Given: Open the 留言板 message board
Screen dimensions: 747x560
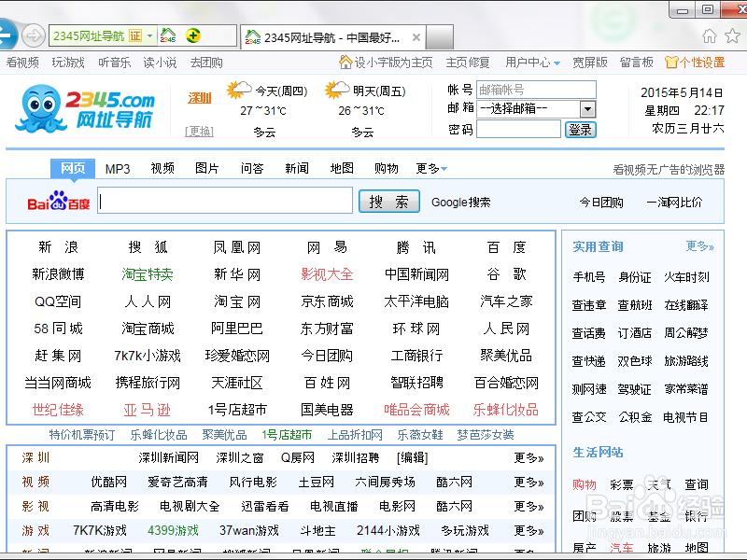Looking at the screenshot, I should point(637,63).
